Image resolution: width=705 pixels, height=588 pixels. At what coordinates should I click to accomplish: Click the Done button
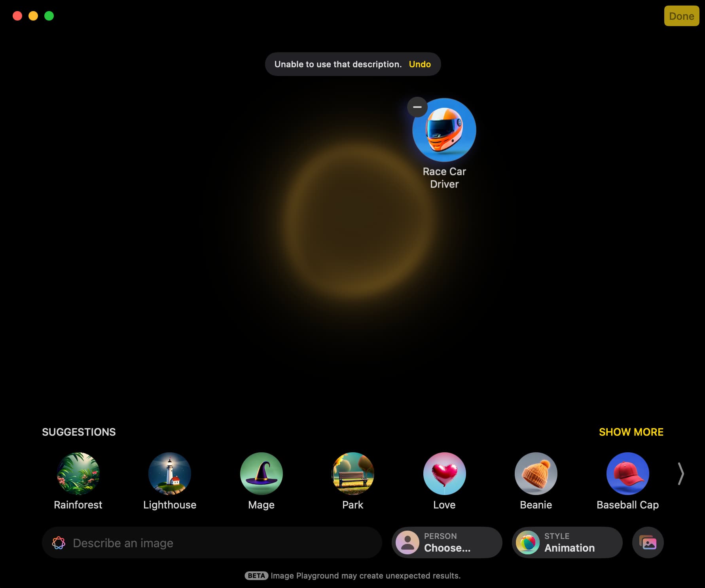[x=682, y=16]
